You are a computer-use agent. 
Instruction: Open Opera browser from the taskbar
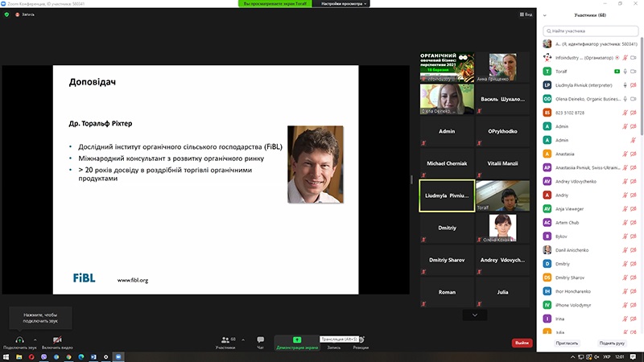(x=31, y=357)
